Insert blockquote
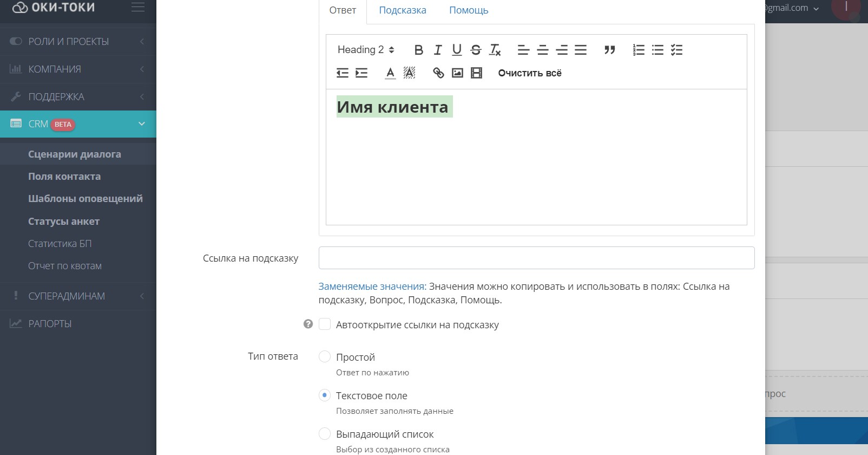 click(610, 50)
